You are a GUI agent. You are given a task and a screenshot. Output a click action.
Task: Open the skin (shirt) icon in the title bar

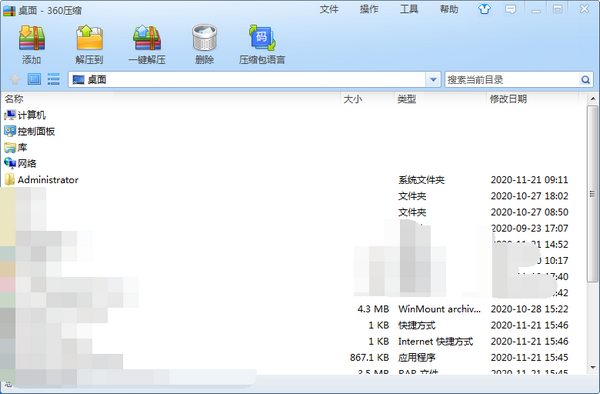pos(484,9)
